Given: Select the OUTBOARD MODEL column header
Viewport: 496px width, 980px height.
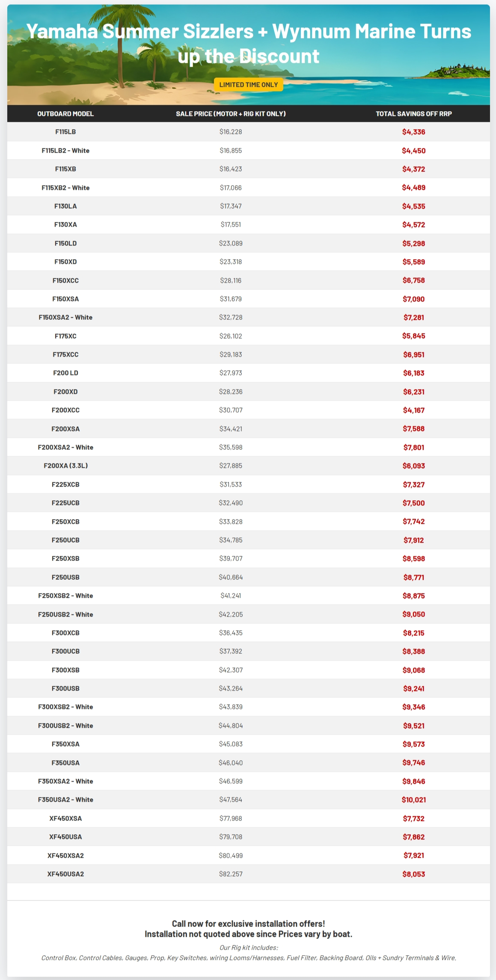Looking at the screenshot, I should (65, 114).
